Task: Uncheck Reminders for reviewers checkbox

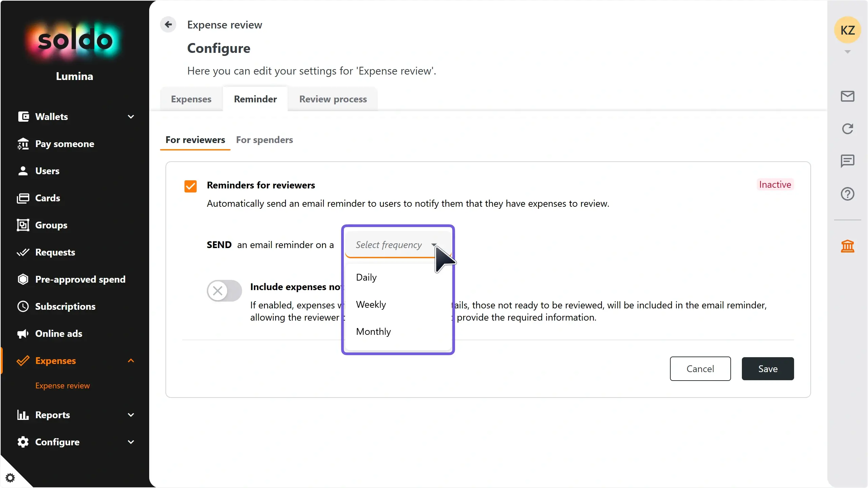Action: 191,186
